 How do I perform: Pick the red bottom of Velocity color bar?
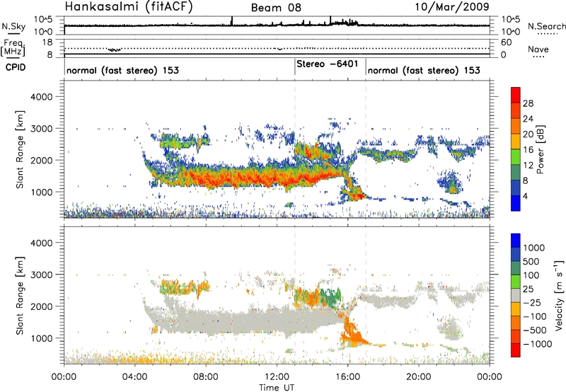516,350
